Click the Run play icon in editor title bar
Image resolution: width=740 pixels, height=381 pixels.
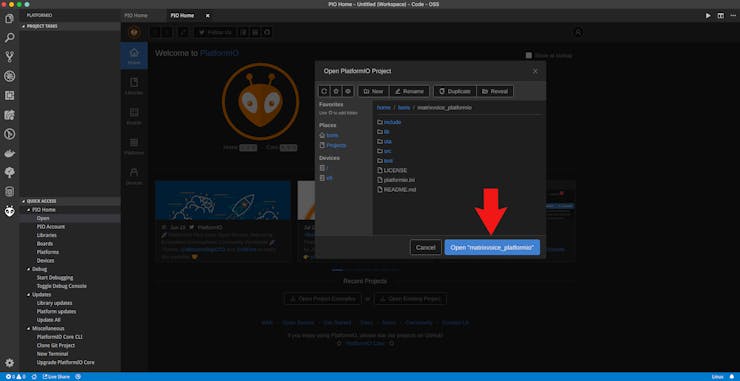tap(708, 16)
